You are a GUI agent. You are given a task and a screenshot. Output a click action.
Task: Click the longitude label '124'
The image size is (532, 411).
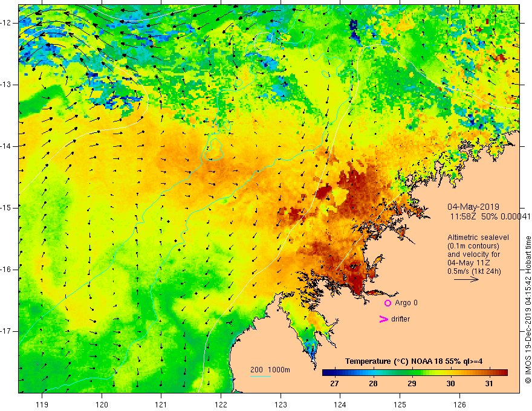[x=340, y=404]
